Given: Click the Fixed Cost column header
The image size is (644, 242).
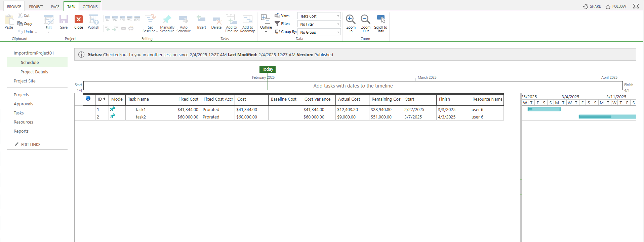Looking at the screenshot, I should pos(188,99).
